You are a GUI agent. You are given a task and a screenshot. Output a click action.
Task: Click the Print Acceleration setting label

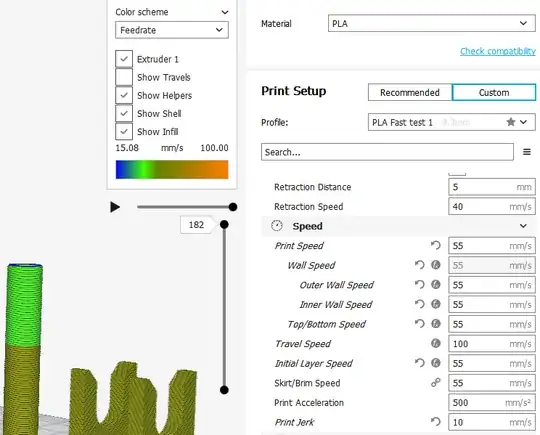[x=309, y=403]
